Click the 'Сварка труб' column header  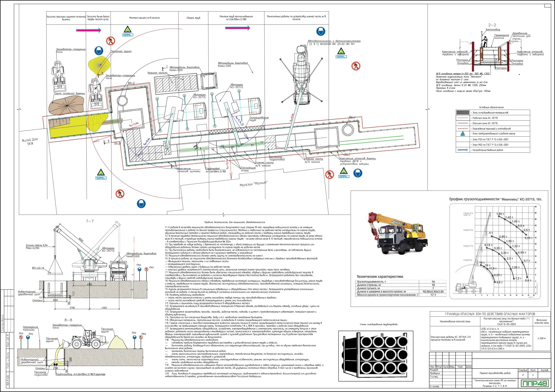(193, 18)
